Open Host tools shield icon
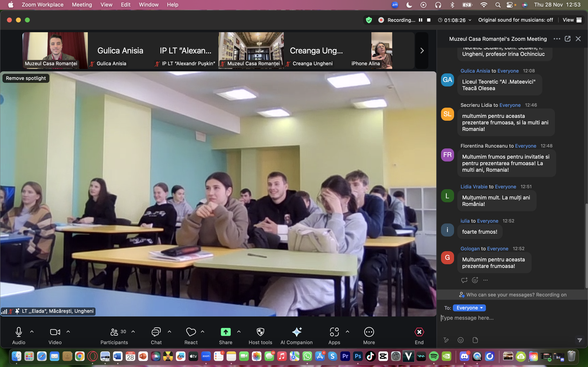The height and width of the screenshot is (367, 588). coord(260,332)
